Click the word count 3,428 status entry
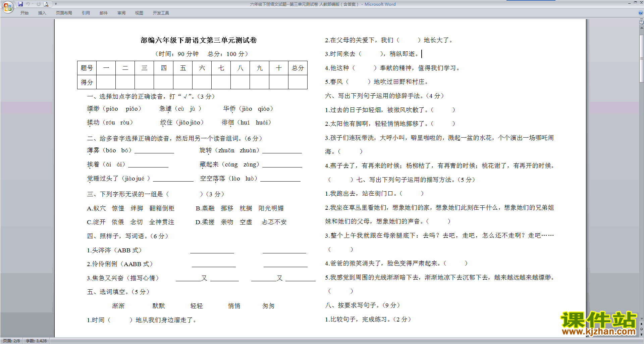Image resolution: width=644 pixels, height=344 pixels. click(x=36, y=341)
